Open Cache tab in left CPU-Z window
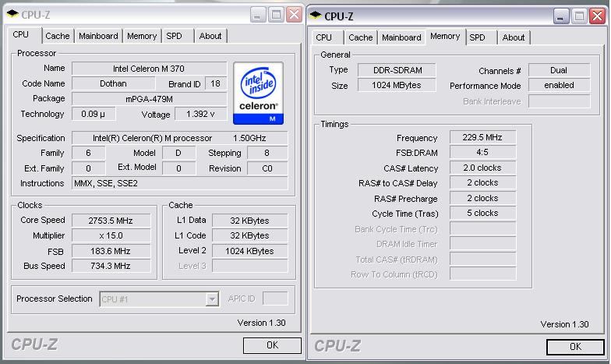Screen dimensions: 611x364 pos(58,36)
